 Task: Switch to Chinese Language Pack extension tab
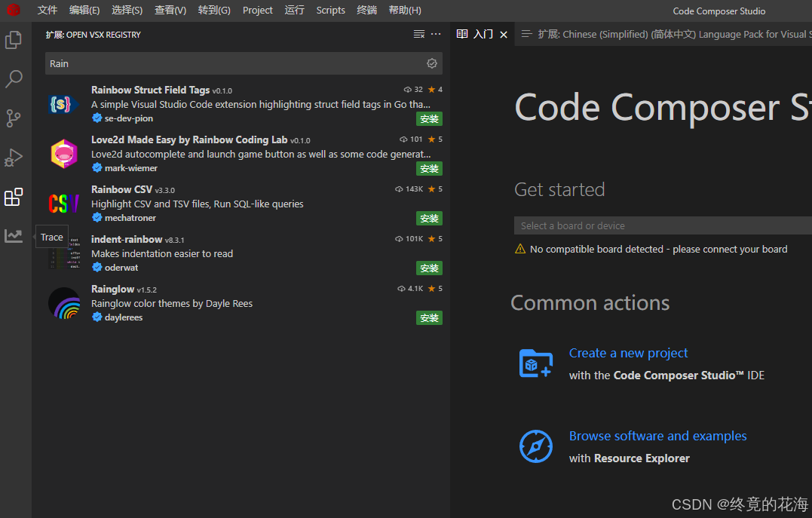click(x=664, y=34)
